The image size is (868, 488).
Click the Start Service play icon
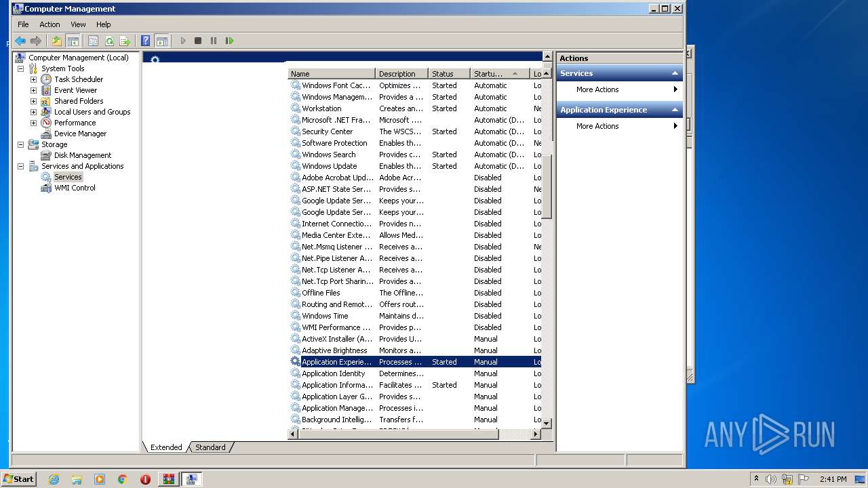(182, 41)
